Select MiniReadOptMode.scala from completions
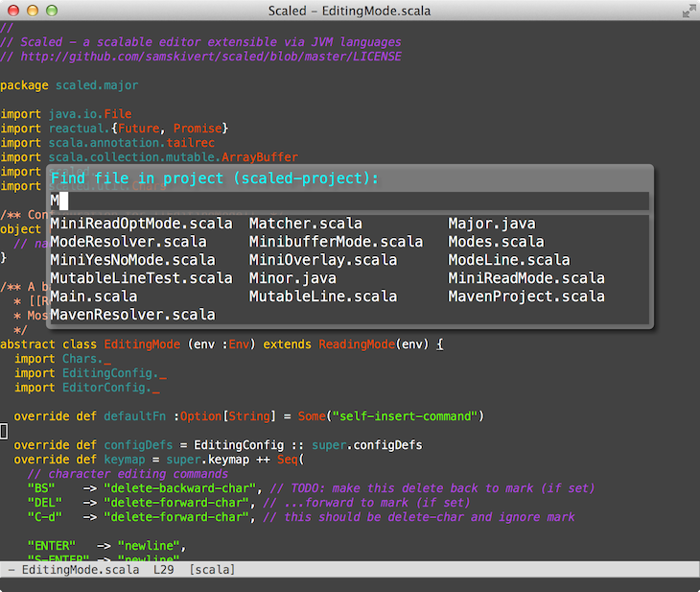This screenshot has height=592, width=700. [x=142, y=224]
